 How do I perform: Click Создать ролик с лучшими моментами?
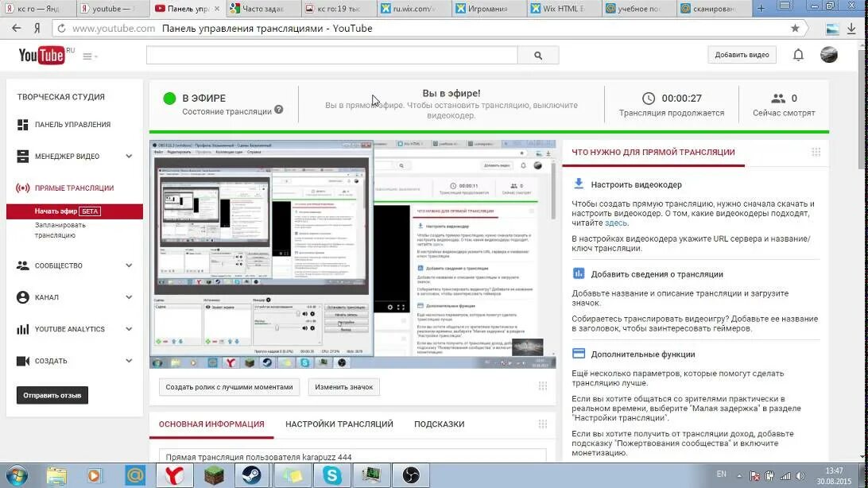229,387
